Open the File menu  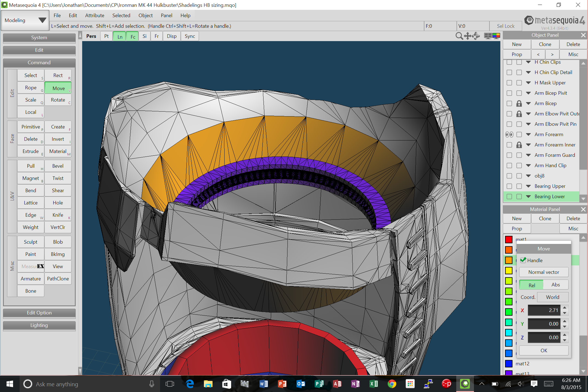[57, 16]
